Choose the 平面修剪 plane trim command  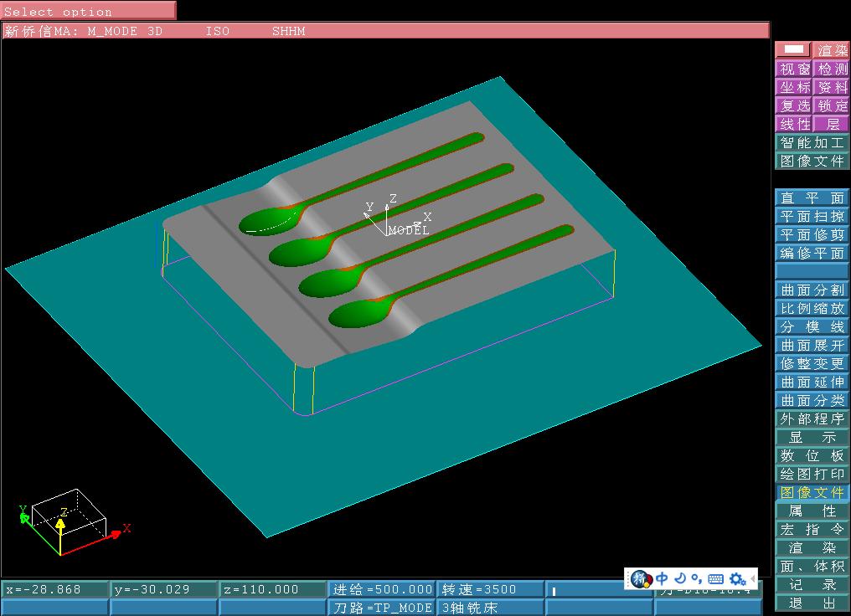coord(812,235)
